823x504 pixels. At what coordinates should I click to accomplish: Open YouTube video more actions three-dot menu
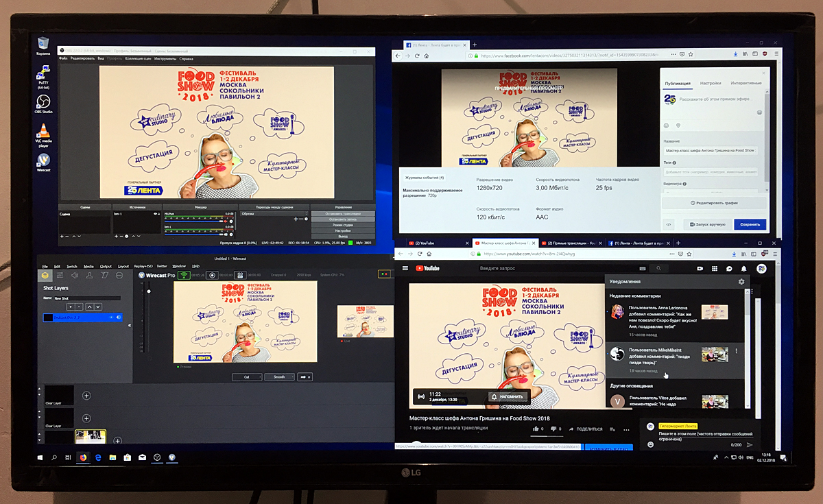[x=627, y=429]
